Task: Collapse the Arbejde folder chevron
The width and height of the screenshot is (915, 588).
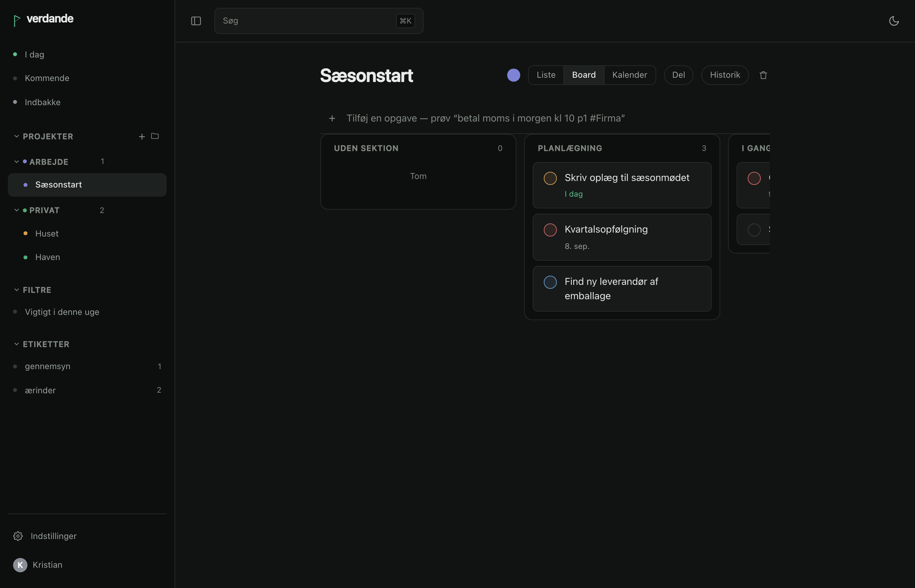Action: [16, 161]
